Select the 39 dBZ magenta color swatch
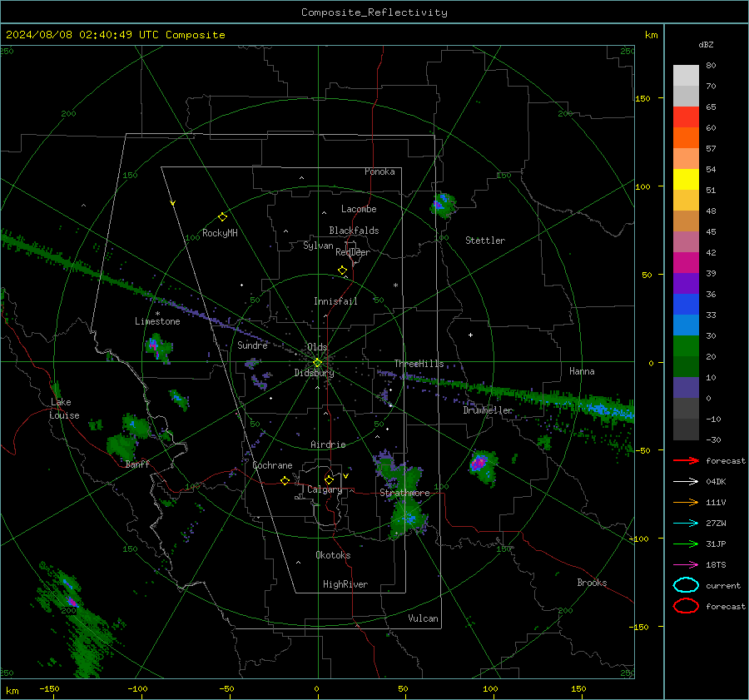 tap(686, 262)
